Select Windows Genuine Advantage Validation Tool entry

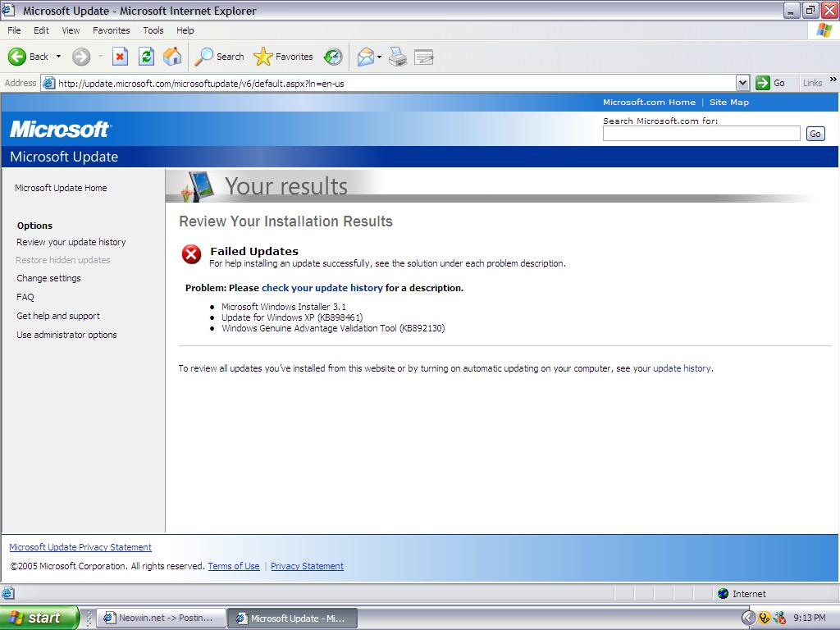tap(333, 328)
